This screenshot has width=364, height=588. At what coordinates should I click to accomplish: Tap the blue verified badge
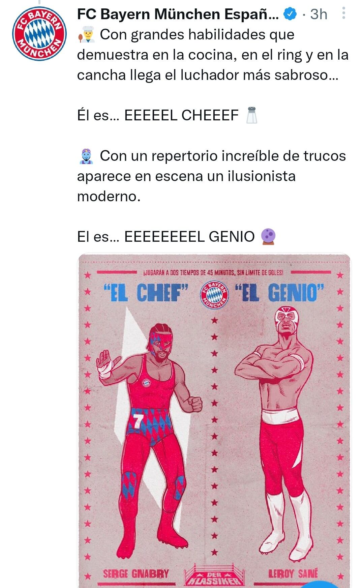pos(291,14)
